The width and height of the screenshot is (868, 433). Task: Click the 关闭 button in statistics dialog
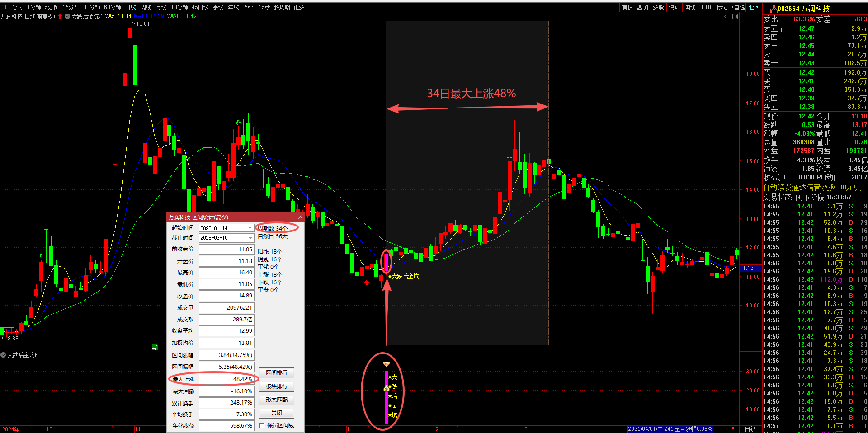click(x=277, y=413)
